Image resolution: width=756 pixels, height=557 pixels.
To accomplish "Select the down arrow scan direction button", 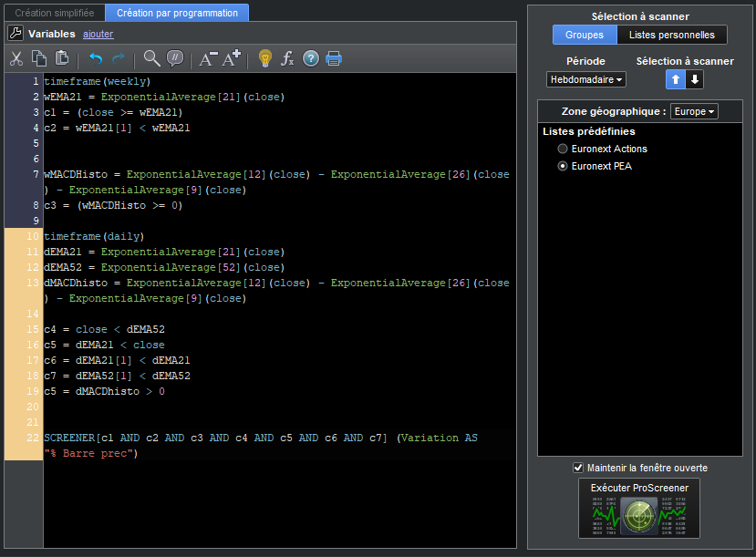I will point(695,80).
